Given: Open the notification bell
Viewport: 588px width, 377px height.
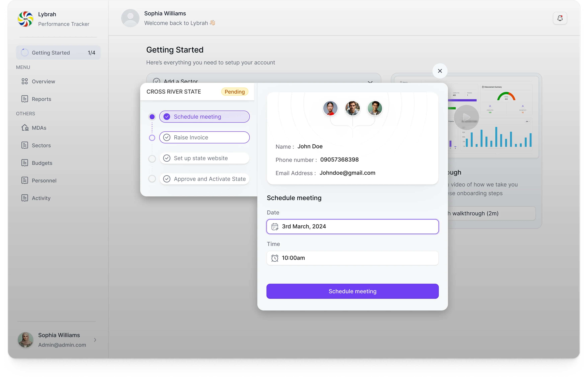Looking at the screenshot, I should point(560,18).
